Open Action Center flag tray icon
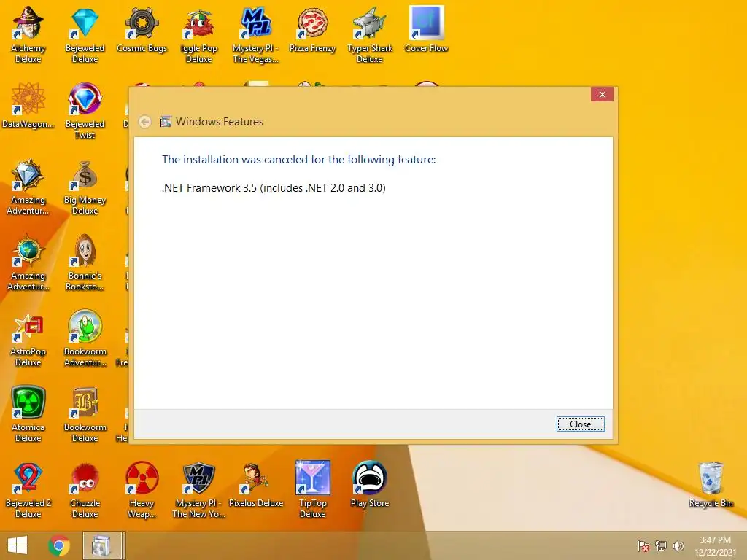The height and width of the screenshot is (560, 747). (x=643, y=546)
